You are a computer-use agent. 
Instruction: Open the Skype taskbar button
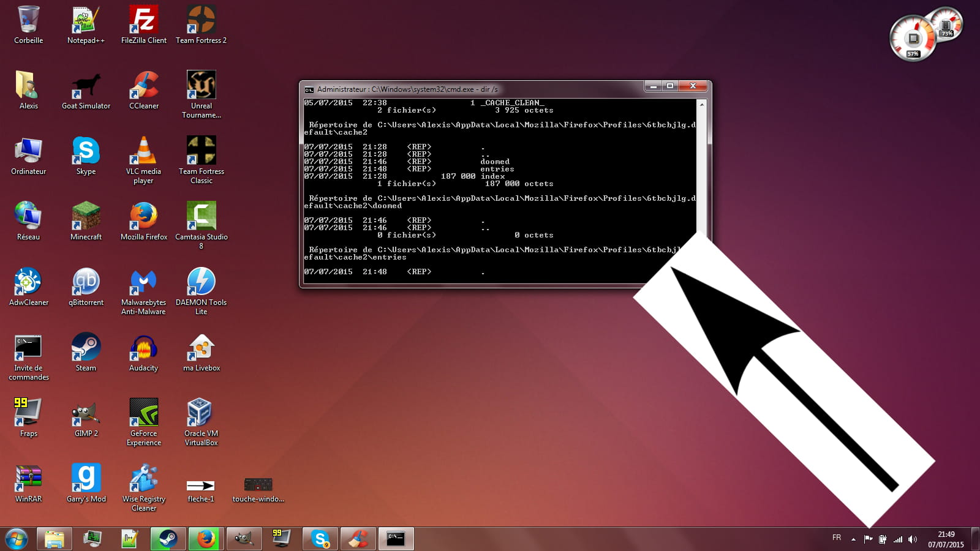click(320, 539)
